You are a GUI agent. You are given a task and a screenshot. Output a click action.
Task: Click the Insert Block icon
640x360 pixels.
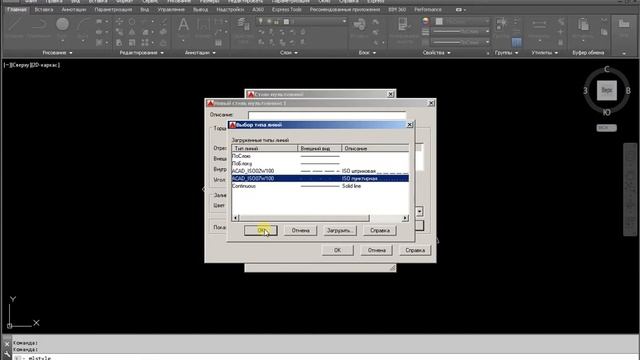pos(360,25)
